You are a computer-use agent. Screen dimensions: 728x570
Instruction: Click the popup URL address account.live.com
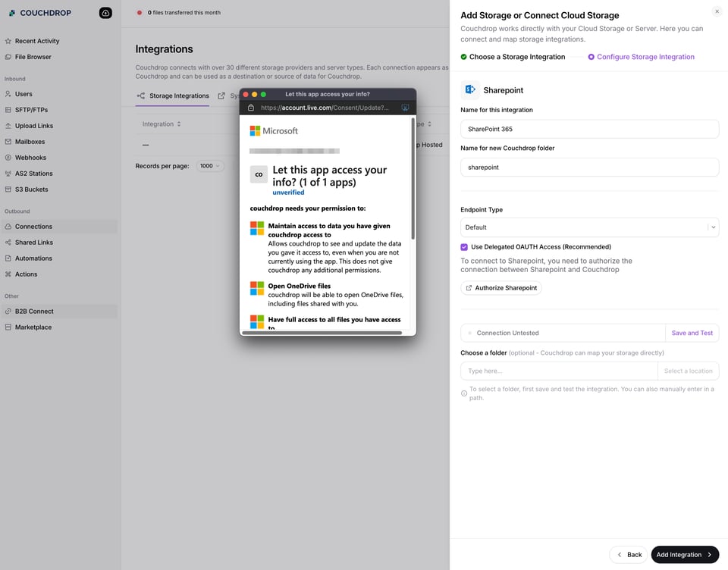(x=325, y=108)
